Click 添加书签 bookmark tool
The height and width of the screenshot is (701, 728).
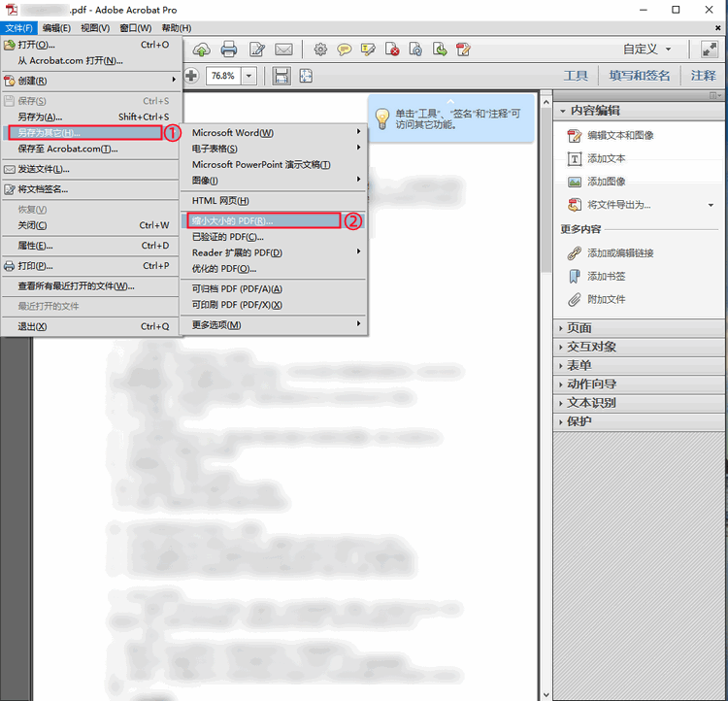(597, 277)
